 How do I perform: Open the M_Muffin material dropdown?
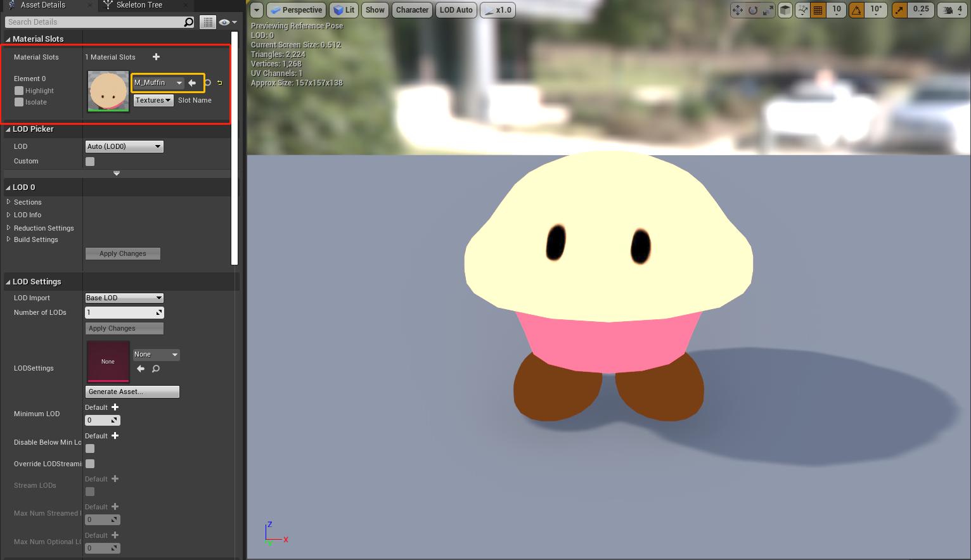[x=158, y=83]
